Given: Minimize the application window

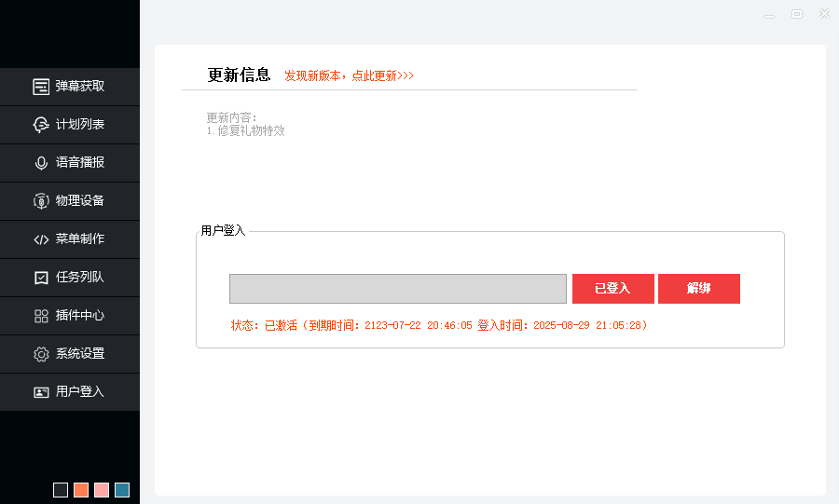Looking at the screenshot, I should pyautogui.click(x=769, y=15).
